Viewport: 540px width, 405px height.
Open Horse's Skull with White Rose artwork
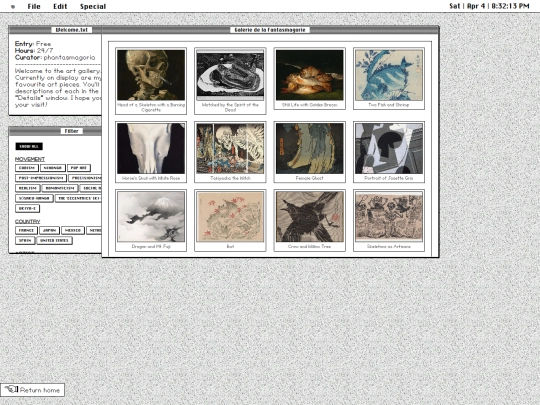pos(151,152)
